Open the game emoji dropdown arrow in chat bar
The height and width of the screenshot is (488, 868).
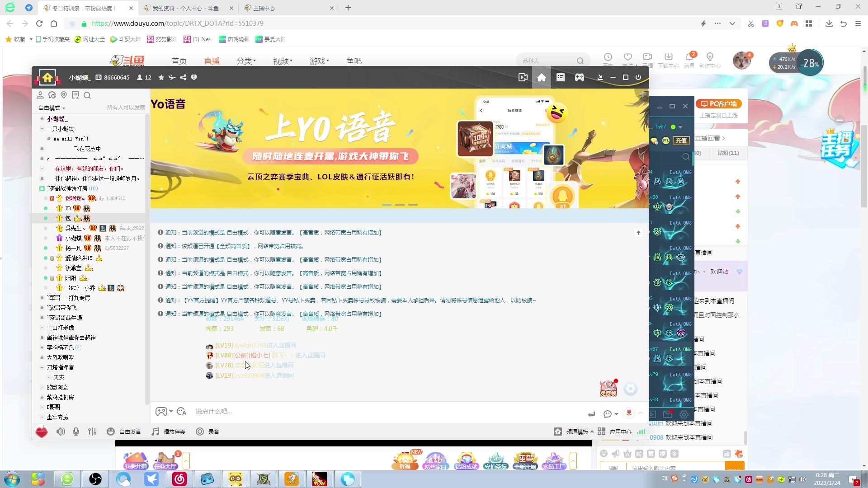(x=171, y=411)
